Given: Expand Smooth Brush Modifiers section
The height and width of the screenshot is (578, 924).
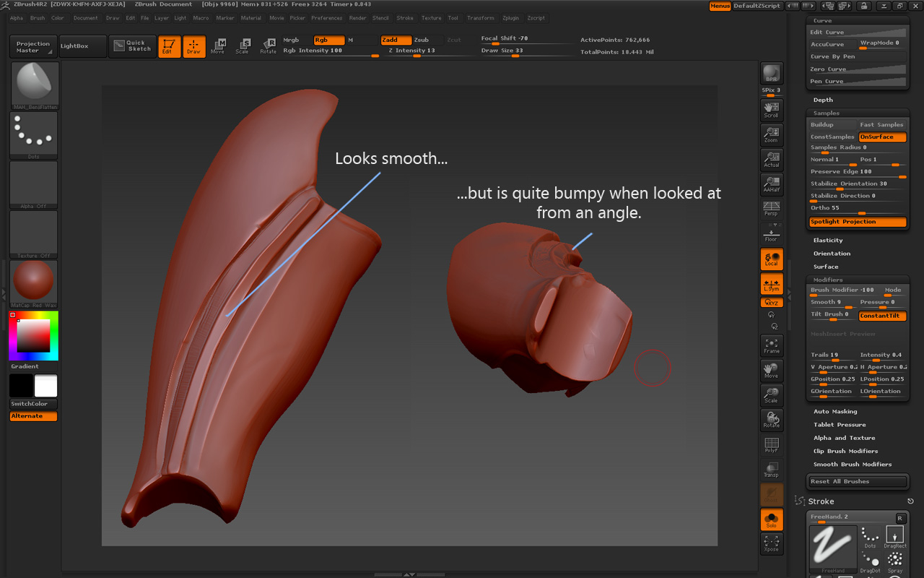Looking at the screenshot, I should pyautogui.click(x=853, y=465).
